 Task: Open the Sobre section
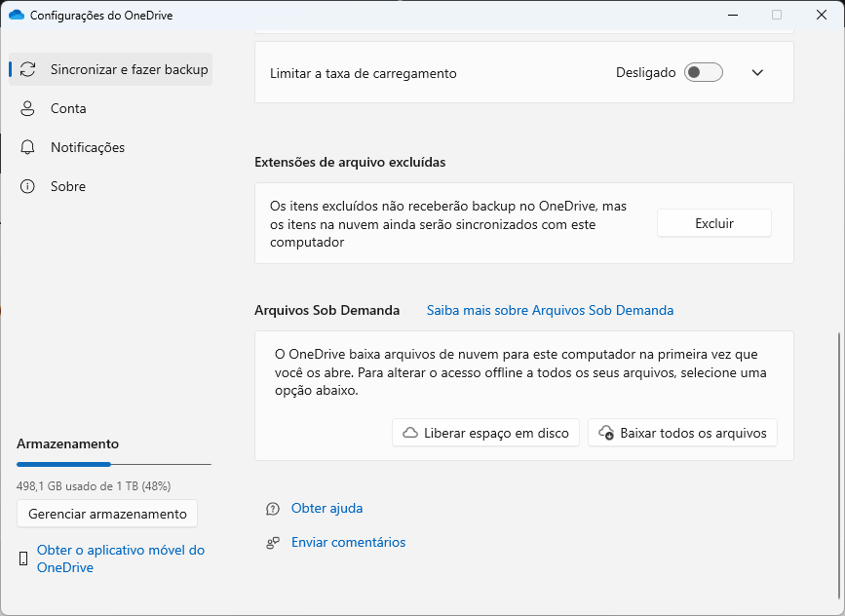click(x=68, y=187)
